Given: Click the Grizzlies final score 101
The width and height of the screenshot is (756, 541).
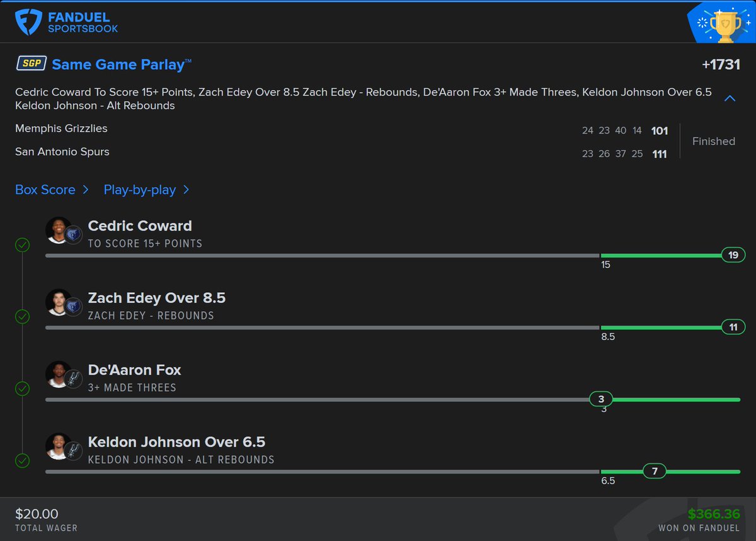Looking at the screenshot, I should (660, 131).
